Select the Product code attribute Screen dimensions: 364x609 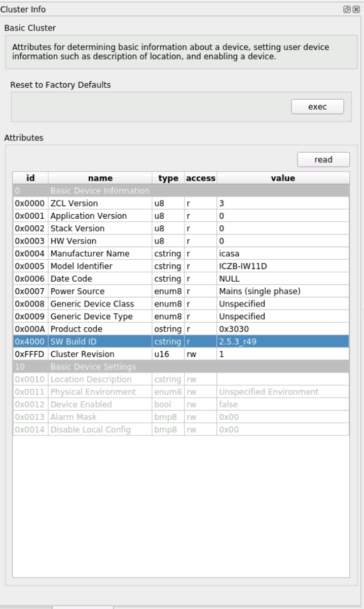181,329
